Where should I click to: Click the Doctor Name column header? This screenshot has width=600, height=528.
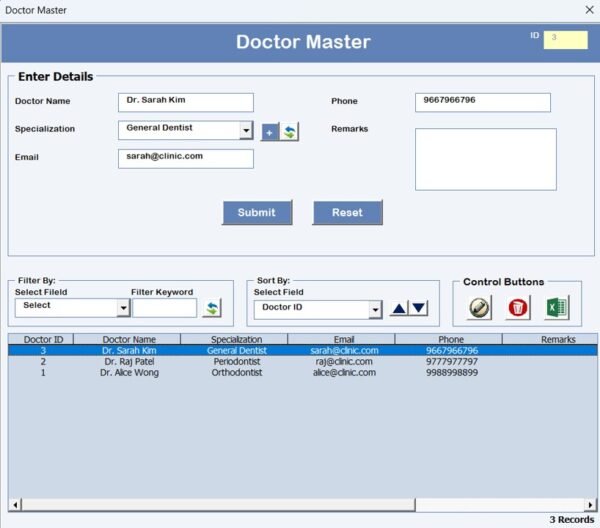click(x=127, y=339)
